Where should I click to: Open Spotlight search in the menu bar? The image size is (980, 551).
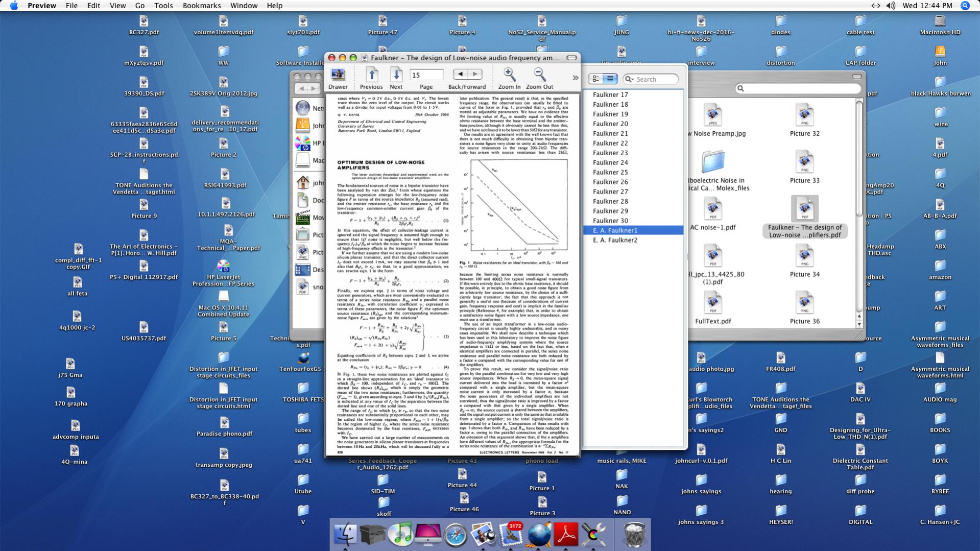(965, 6)
